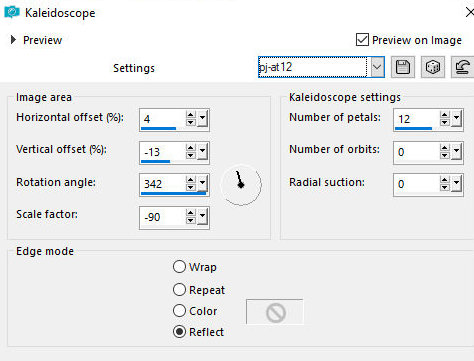
Task: Click the Reset to default arrow icon
Action: tap(463, 67)
